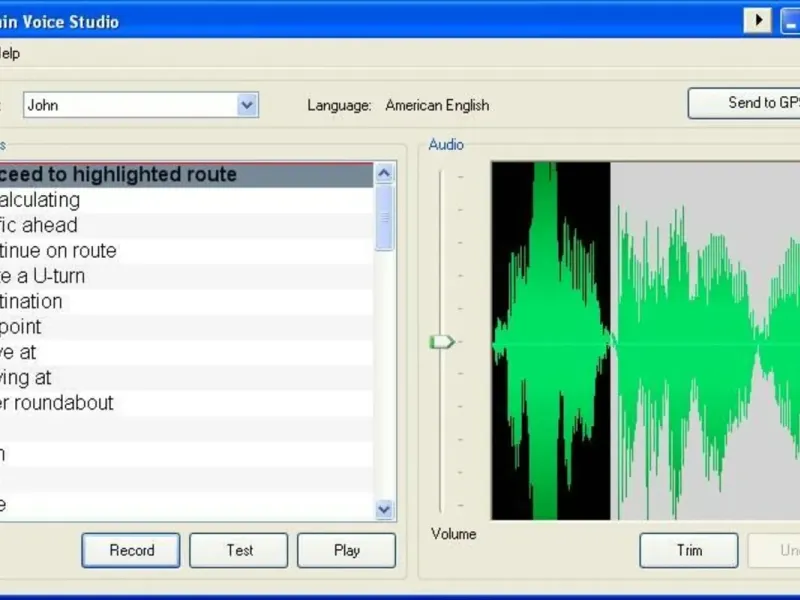Click the phrase list scrollbar thumb
800x600 pixels.
[x=385, y=218]
